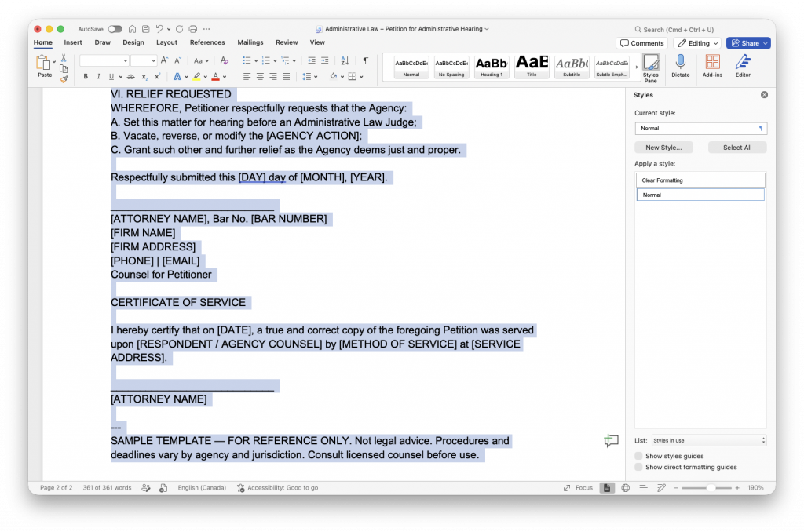Screen dimensions: 804x532
Task: Show paragraph marks (pilcrow)
Action: tap(366, 60)
